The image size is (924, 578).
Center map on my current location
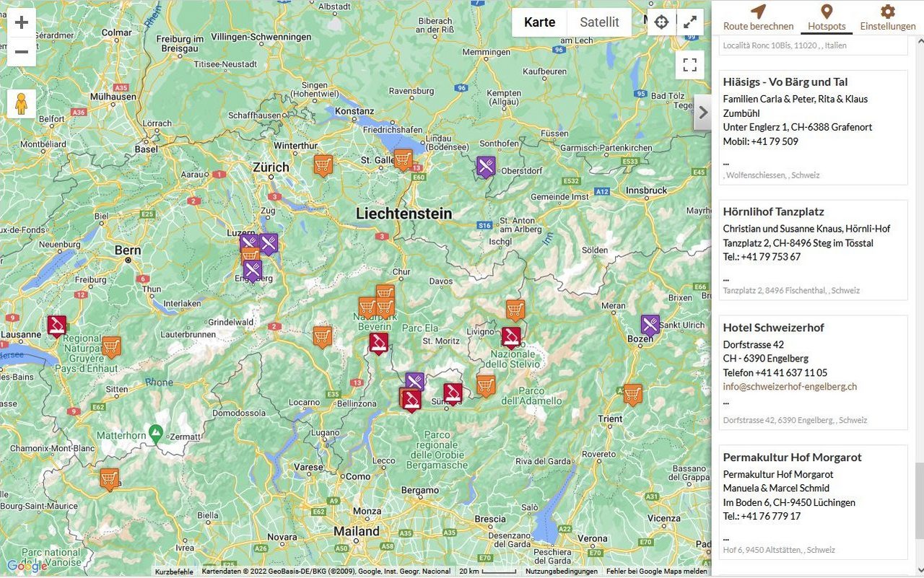(x=661, y=22)
